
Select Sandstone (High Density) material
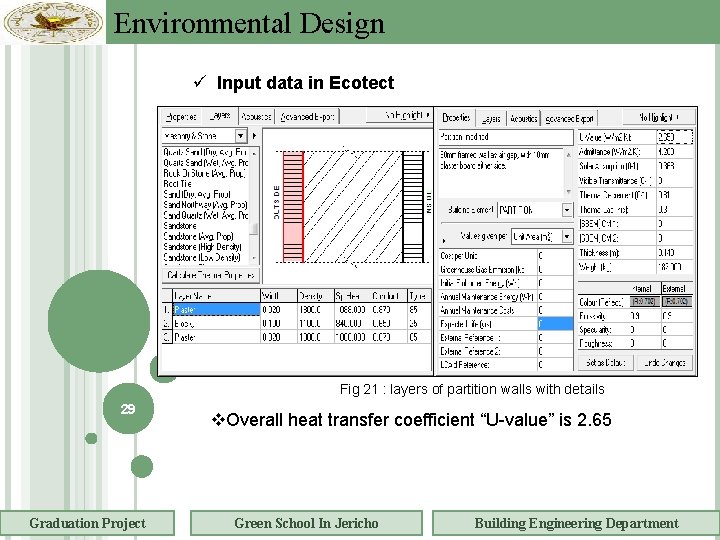coord(202,247)
